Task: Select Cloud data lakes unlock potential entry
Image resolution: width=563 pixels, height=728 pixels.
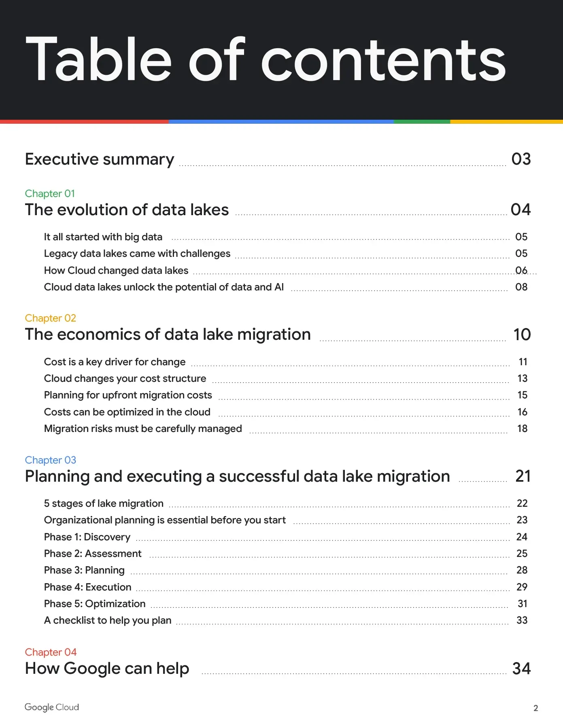Action: [164, 287]
